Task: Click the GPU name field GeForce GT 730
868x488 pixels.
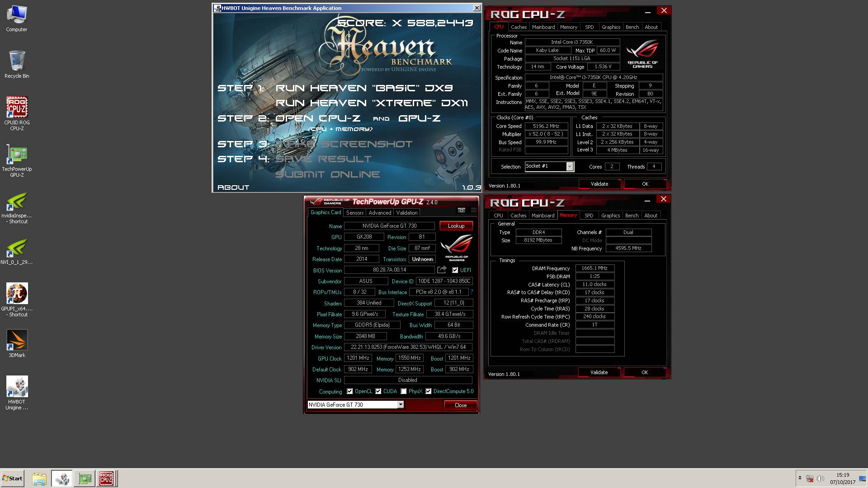Action: [389, 226]
